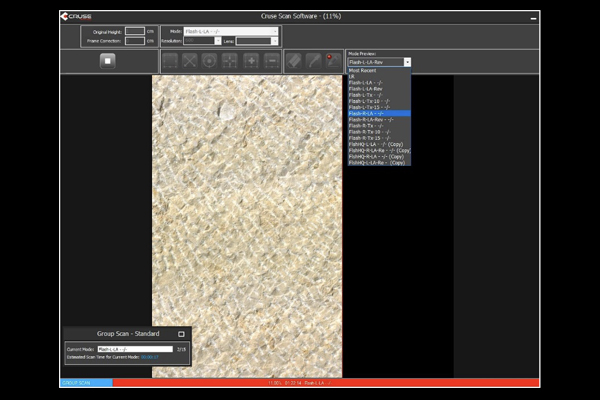Image resolution: width=600 pixels, height=400 pixels.
Task: Click the zoom out minus icon
Action: point(271,61)
